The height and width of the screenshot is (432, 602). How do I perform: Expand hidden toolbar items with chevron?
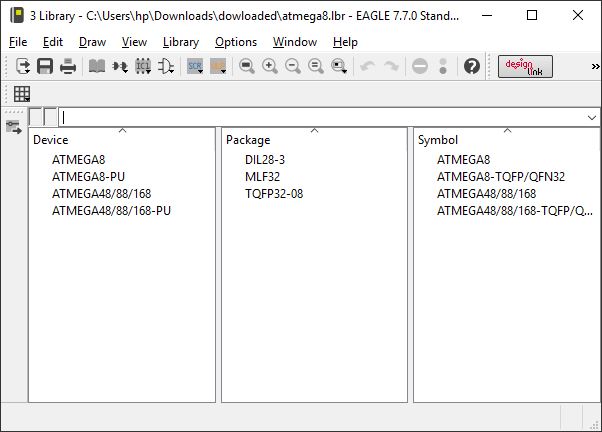595,66
